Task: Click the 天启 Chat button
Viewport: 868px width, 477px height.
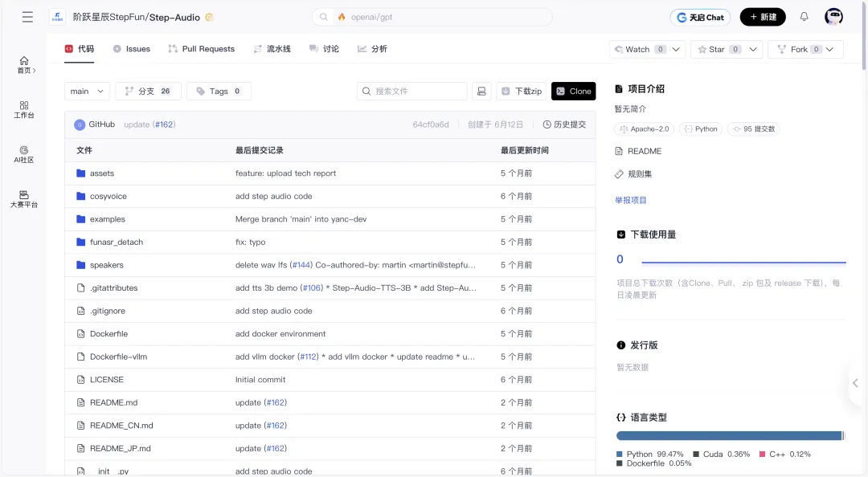Action: click(700, 17)
